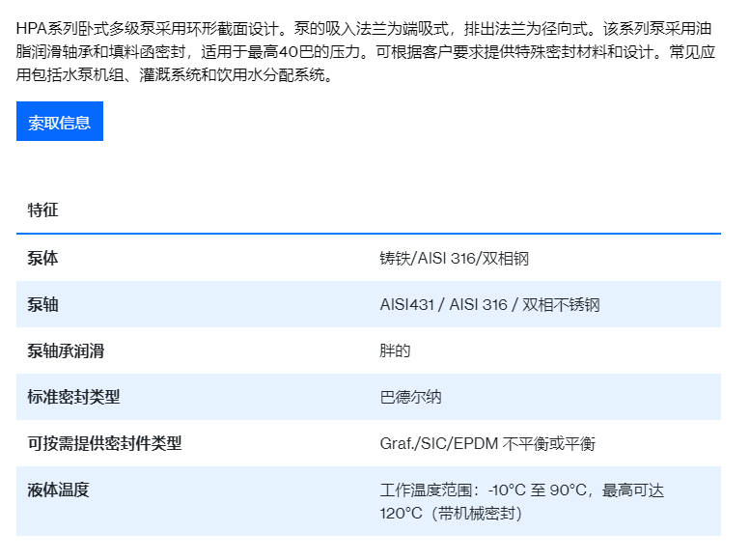Select the 铸铁/AISI 316/双相钢 value
750x560 pixels.
(454, 258)
